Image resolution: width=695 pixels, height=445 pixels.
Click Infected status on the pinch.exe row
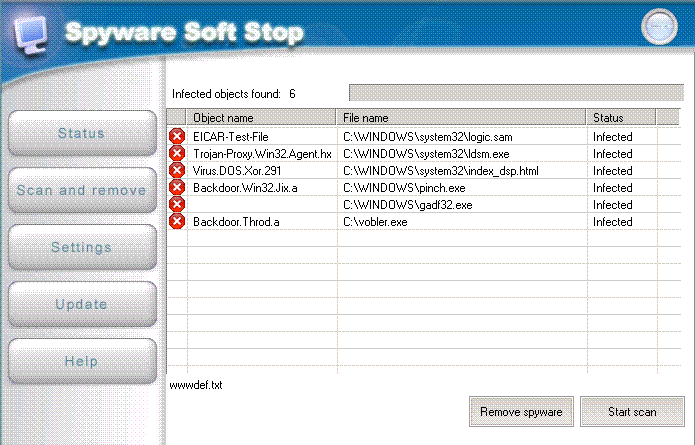click(613, 188)
